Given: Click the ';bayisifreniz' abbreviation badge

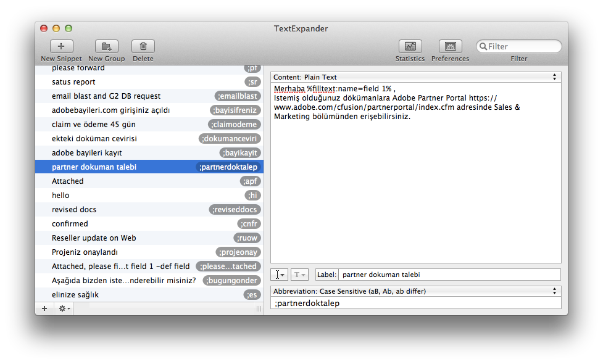Looking at the screenshot, I should coord(235,110).
